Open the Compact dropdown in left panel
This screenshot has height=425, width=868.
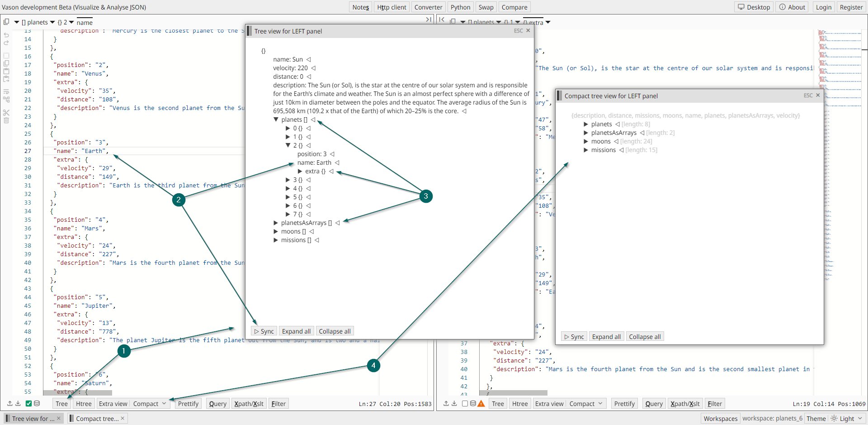164,404
